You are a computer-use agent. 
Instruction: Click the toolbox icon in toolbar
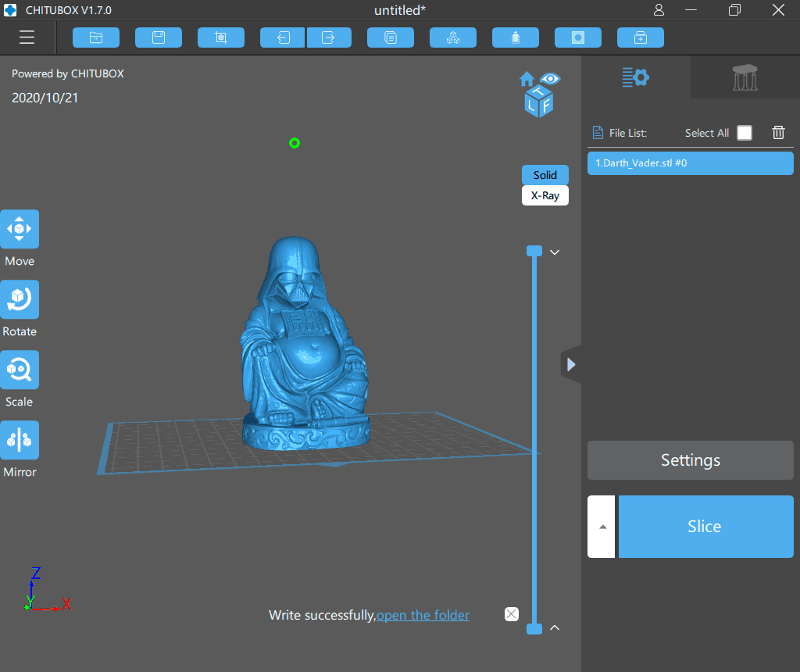coord(641,38)
